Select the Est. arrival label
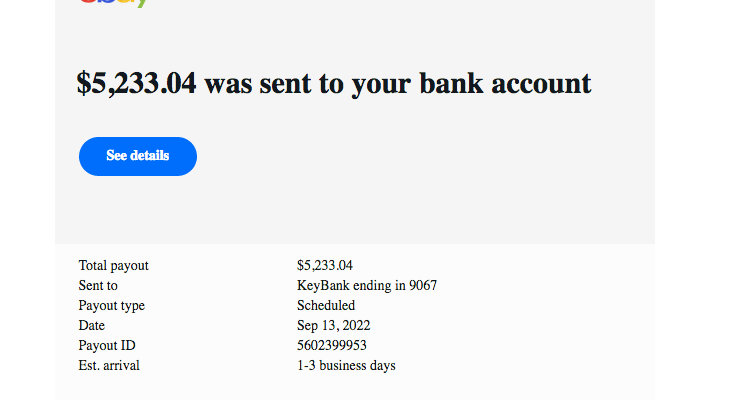The width and height of the screenshot is (735, 411). click(109, 366)
